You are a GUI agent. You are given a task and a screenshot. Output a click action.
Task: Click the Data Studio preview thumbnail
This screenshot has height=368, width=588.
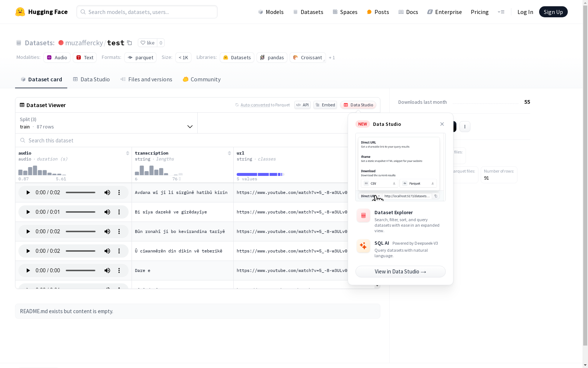click(401, 167)
